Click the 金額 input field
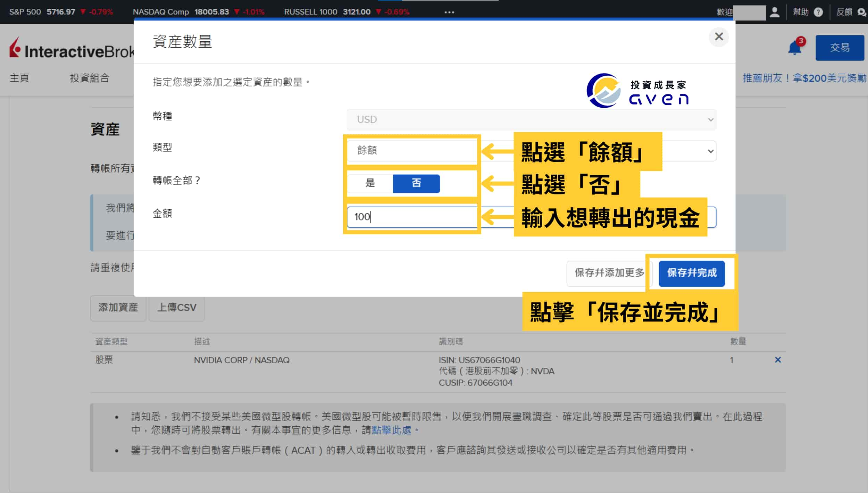This screenshot has width=868, height=493. click(x=531, y=217)
